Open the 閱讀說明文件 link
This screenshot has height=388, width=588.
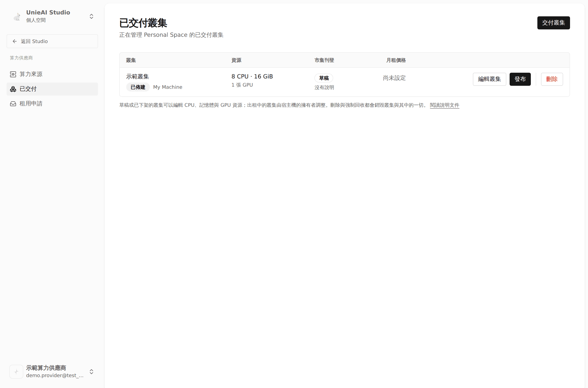tap(445, 105)
